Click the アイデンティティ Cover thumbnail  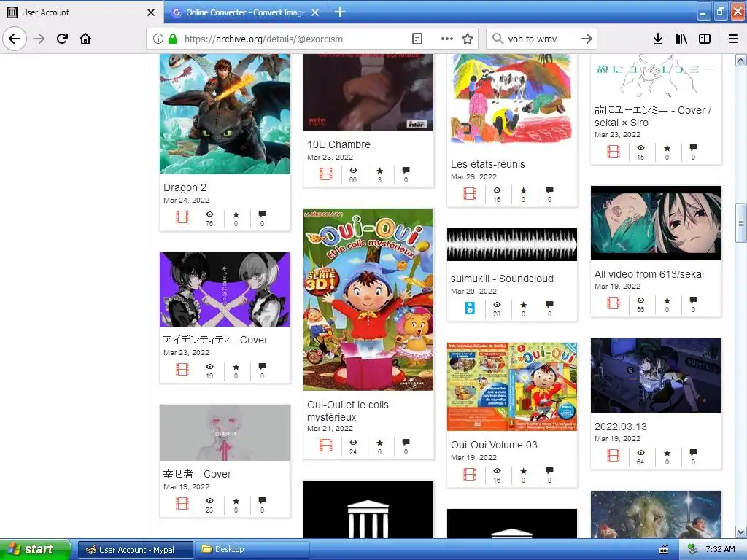[x=225, y=289]
